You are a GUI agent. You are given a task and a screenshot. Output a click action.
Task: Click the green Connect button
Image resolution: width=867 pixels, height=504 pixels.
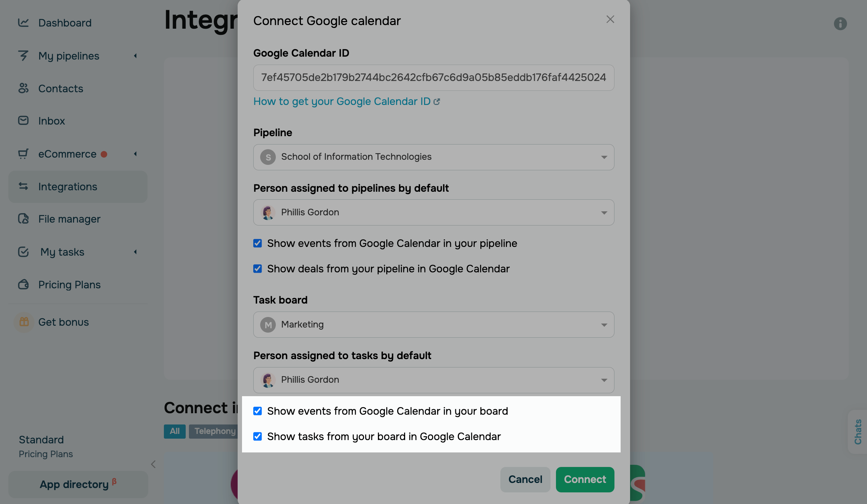click(x=585, y=479)
